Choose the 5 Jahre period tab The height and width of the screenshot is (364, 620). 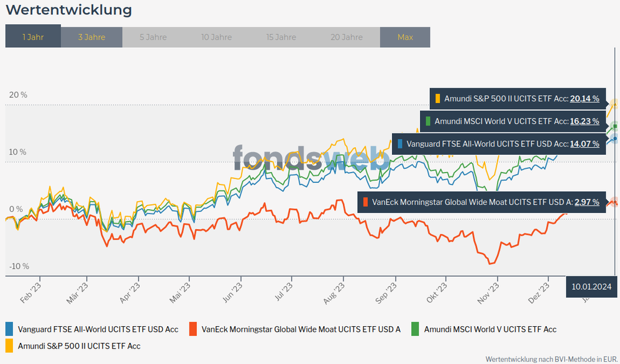pos(153,37)
